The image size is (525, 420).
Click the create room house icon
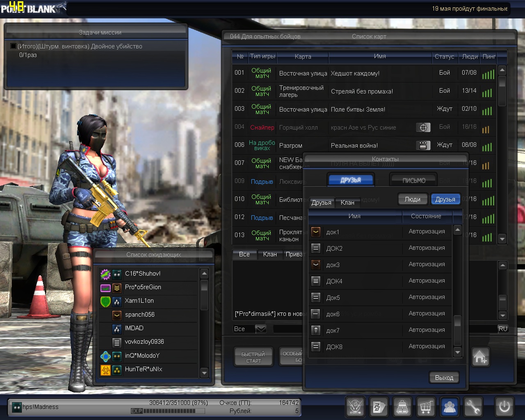click(480, 357)
